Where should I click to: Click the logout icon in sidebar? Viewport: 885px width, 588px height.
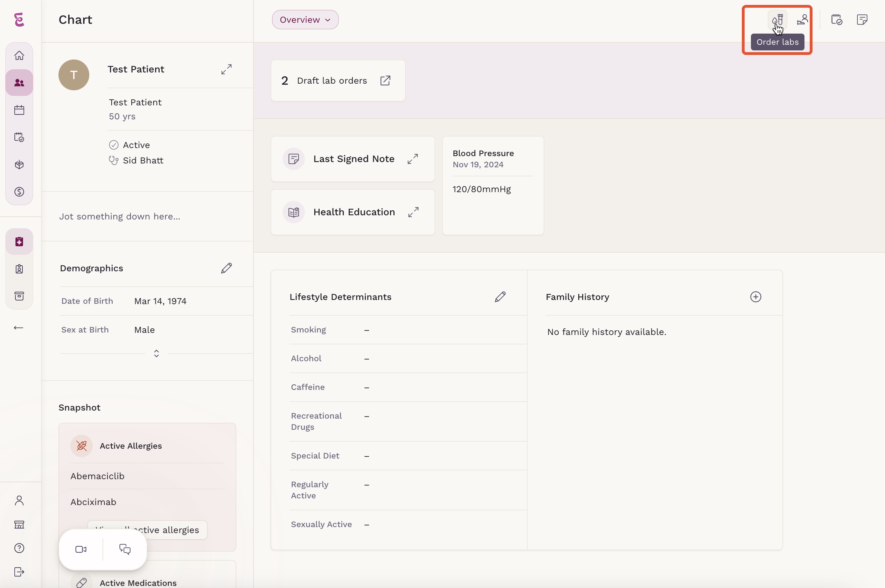pyautogui.click(x=19, y=572)
